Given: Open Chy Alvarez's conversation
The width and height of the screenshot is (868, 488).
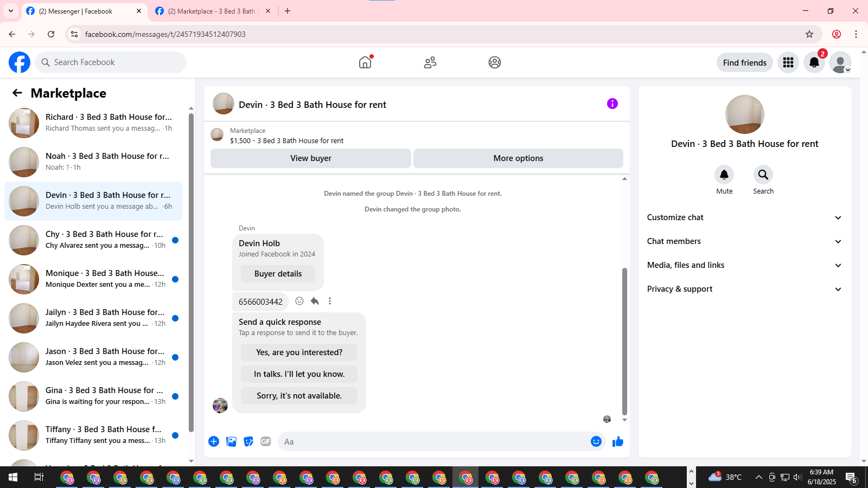Looking at the screenshot, I should [x=93, y=240].
